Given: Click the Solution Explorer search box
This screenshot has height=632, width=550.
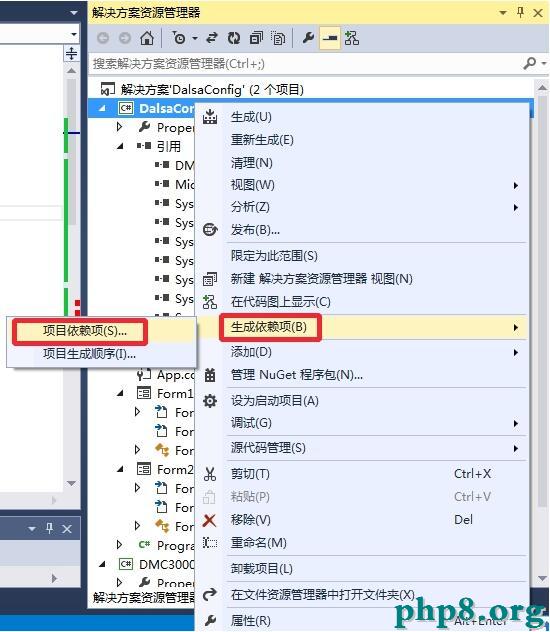Looking at the screenshot, I should click(x=306, y=64).
